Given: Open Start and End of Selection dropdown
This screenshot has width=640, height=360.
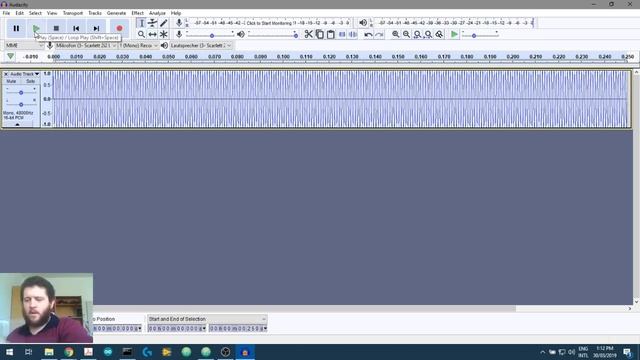Looking at the screenshot, I should click(x=207, y=319).
